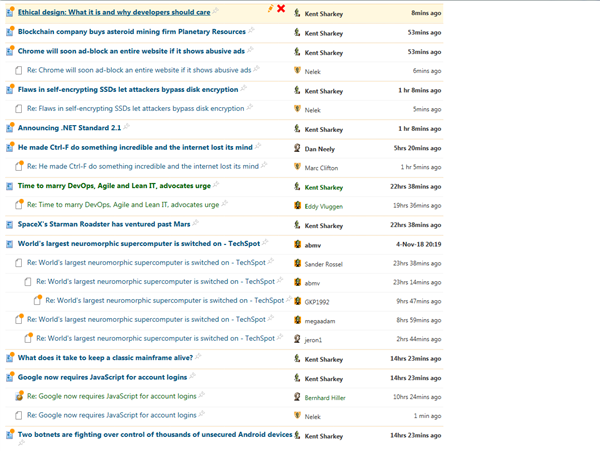Click the pin icon after Blockchain company thread title
This screenshot has height=451, width=600.
click(251, 30)
